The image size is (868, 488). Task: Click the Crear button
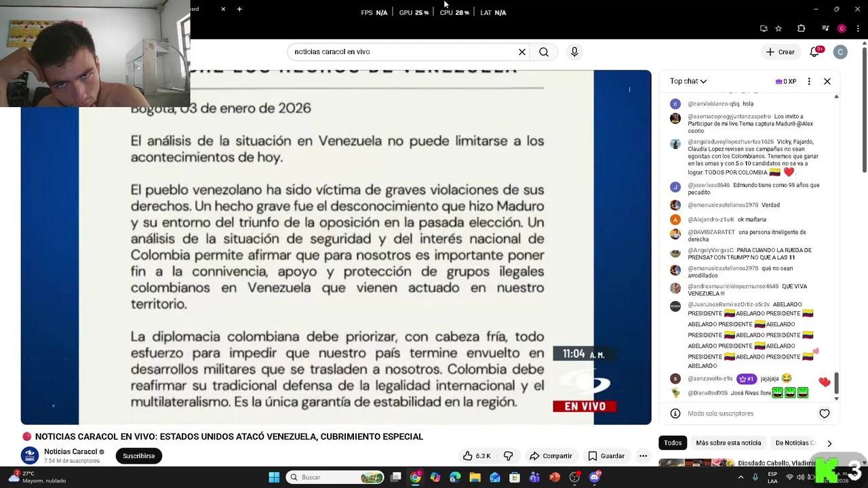coord(780,52)
